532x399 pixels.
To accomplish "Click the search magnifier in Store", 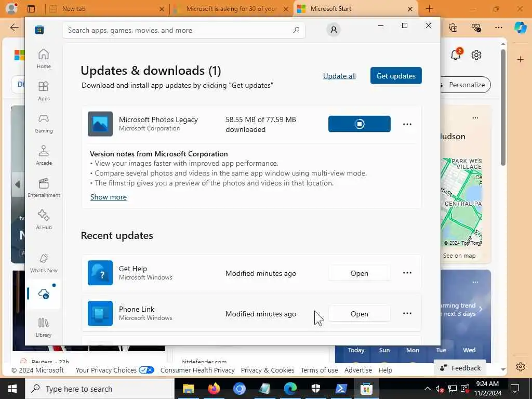I will pyautogui.click(x=296, y=30).
